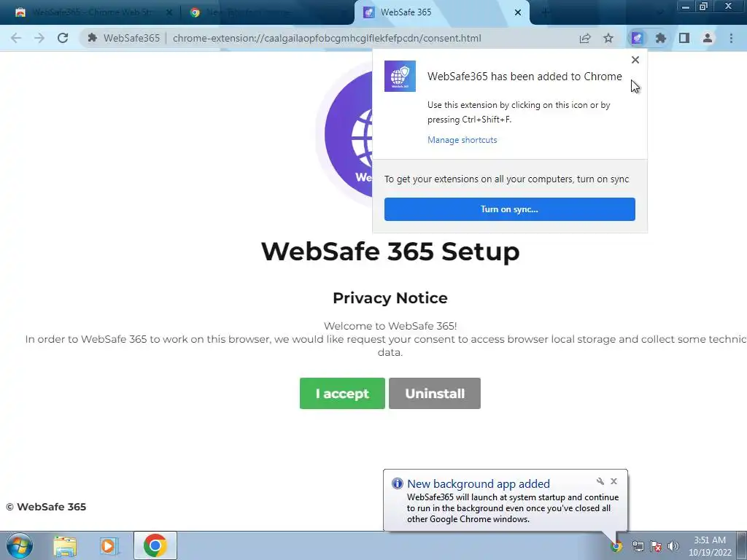Image resolution: width=747 pixels, height=560 pixels.
Task: Dismiss the New background app notification
Action: [x=614, y=481]
